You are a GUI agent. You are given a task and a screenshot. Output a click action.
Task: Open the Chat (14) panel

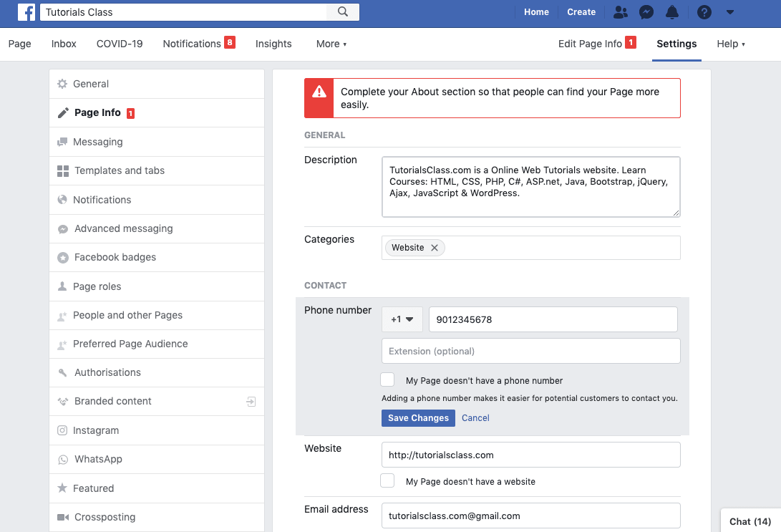[749, 521]
